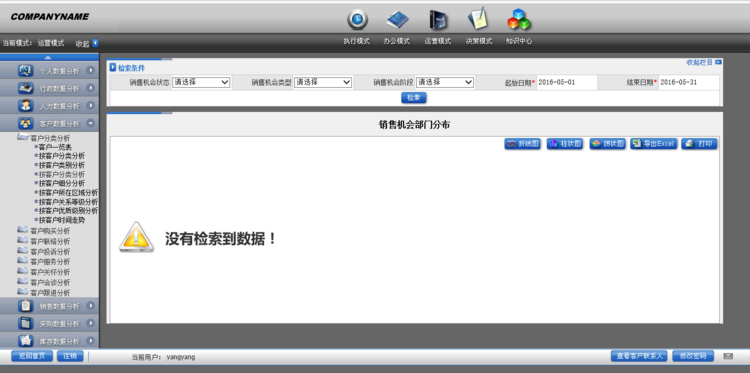Switch chart to 饼状图 pie view
The height and width of the screenshot is (373, 750).
(607, 143)
